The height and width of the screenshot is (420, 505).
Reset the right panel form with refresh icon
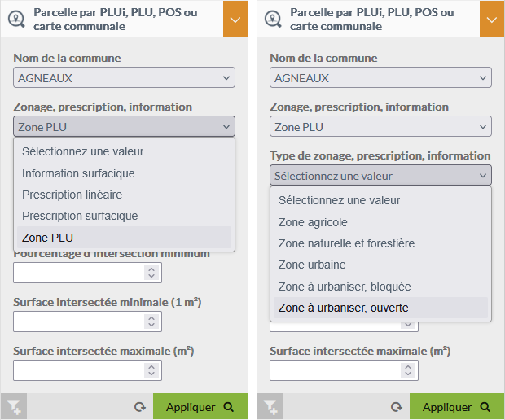396,407
